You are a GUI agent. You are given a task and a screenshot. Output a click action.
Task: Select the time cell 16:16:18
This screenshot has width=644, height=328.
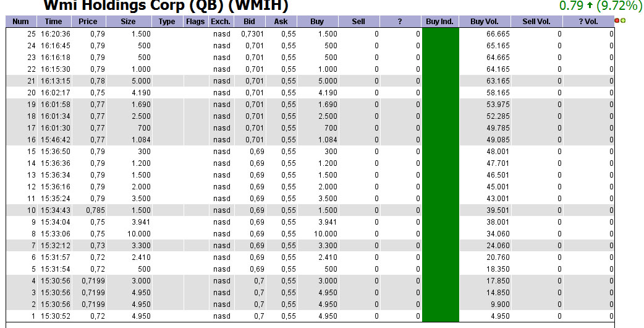point(56,58)
